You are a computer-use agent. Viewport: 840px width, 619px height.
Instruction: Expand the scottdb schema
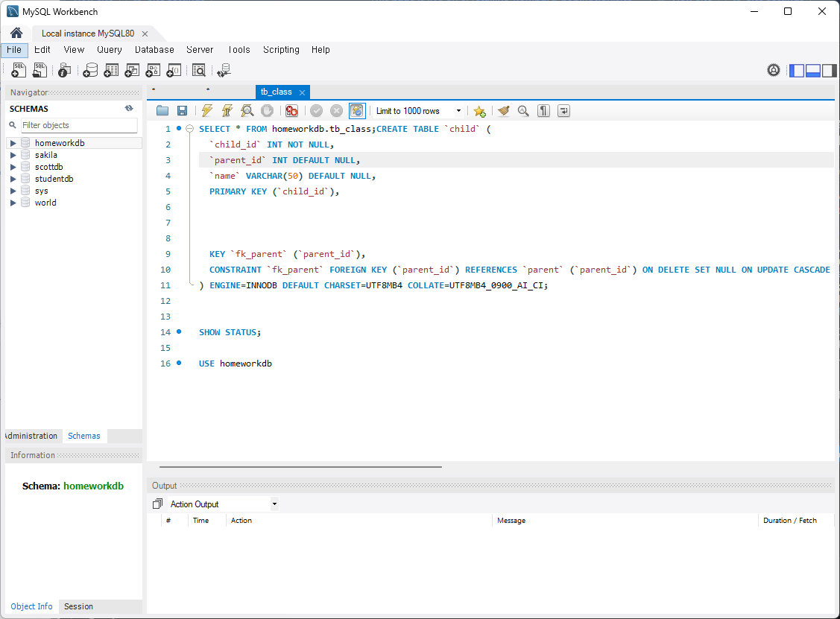tap(13, 167)
